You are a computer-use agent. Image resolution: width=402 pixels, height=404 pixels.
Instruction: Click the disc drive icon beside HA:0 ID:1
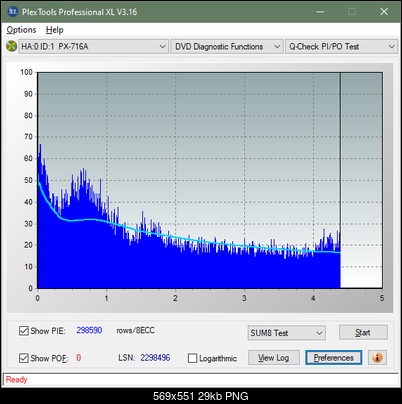[x=11, y=46]
